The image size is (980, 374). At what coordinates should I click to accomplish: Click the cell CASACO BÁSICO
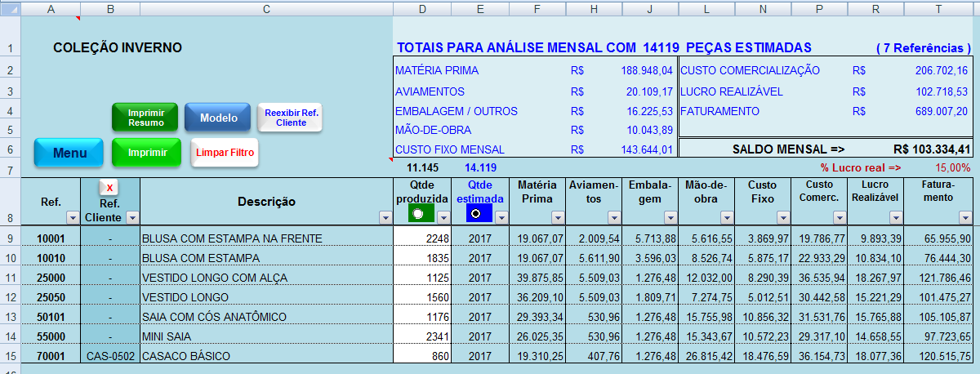(266, 356)
